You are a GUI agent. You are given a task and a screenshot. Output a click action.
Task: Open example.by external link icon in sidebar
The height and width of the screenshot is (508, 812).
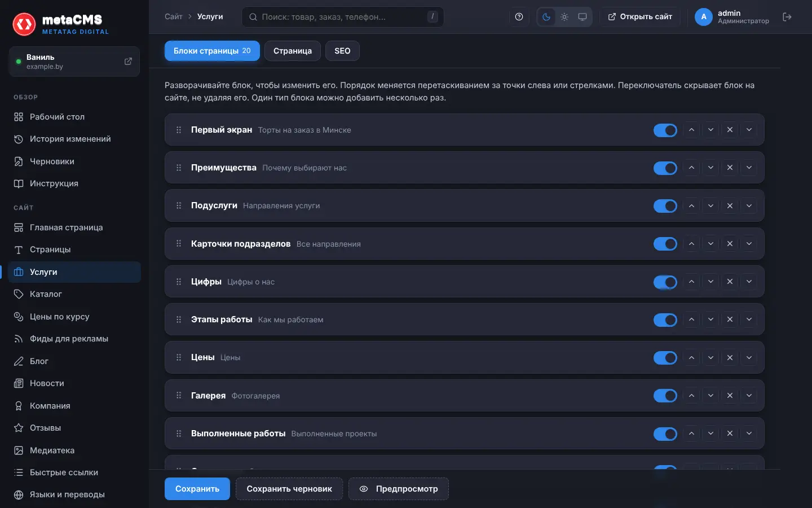click(x=128, y=62)
